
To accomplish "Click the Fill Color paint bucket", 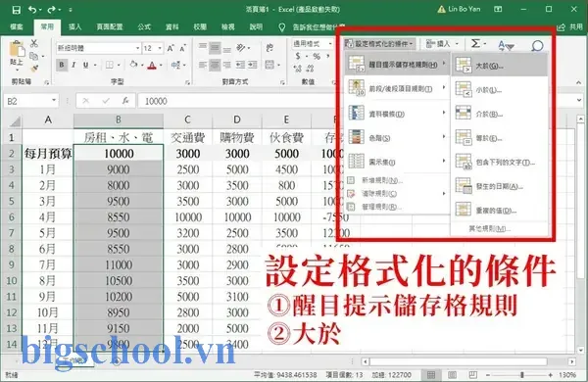I will [133, 65].
